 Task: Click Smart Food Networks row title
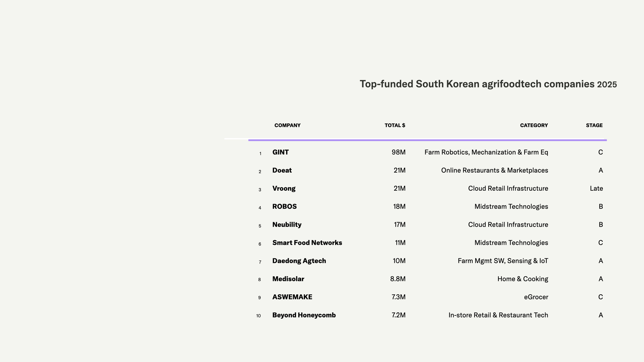(x=307, y=243)
